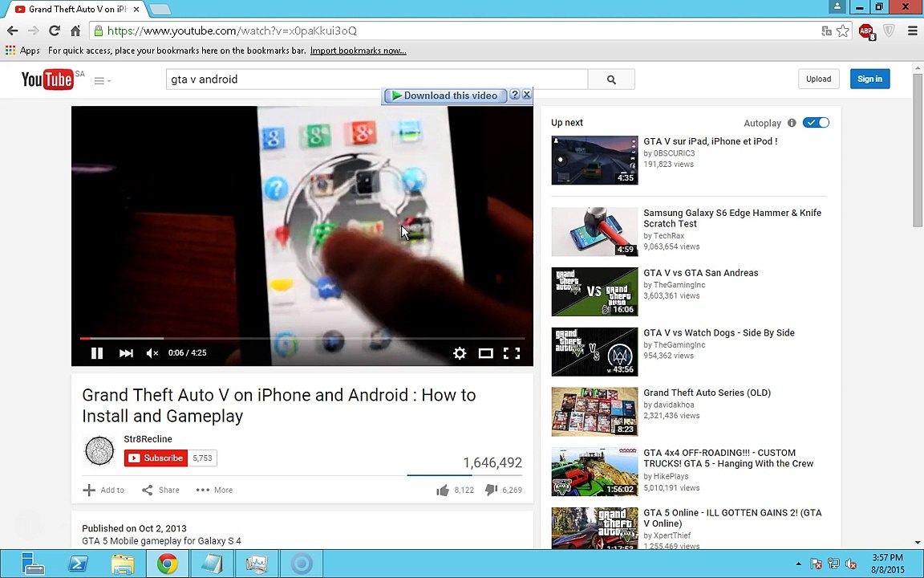Open Chrome from the taskbar
Viewport: 924px width, 578px height.
(x=168, y=564)
